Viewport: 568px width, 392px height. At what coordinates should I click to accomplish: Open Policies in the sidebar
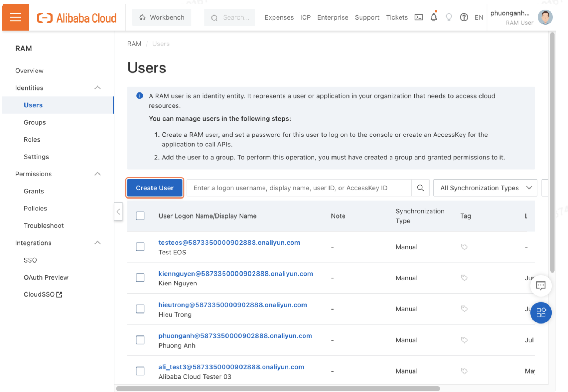click(x=36, y=209)
